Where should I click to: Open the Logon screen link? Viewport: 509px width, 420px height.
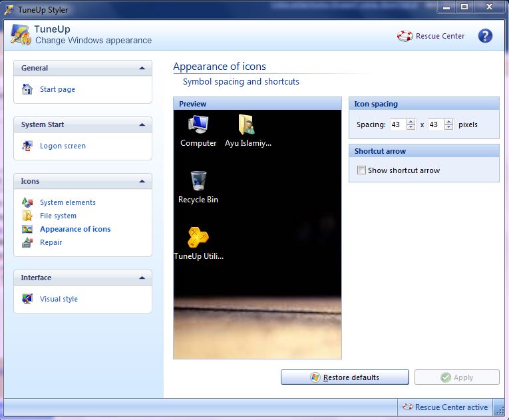click(63, 146)
